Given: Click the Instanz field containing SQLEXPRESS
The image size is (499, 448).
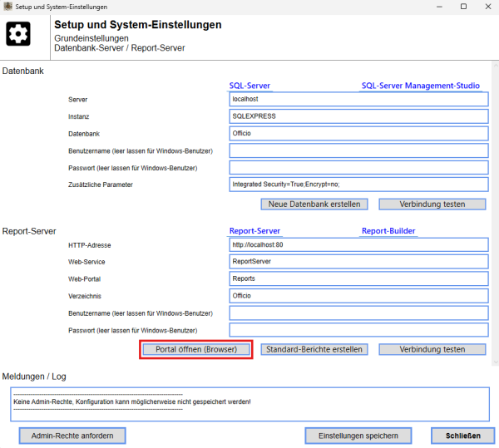Looking at the screenshot, I should tap(358, 116).
